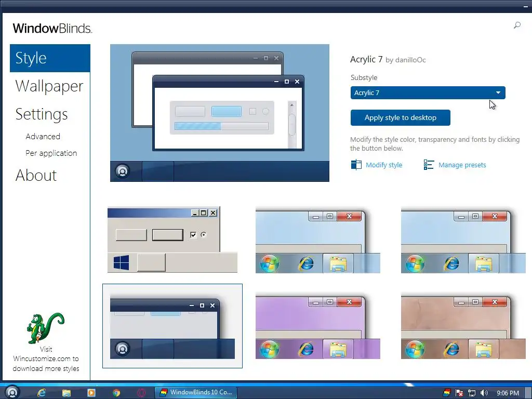Click the Wincustomize gecko mascot icon

[x=46, y=328]
